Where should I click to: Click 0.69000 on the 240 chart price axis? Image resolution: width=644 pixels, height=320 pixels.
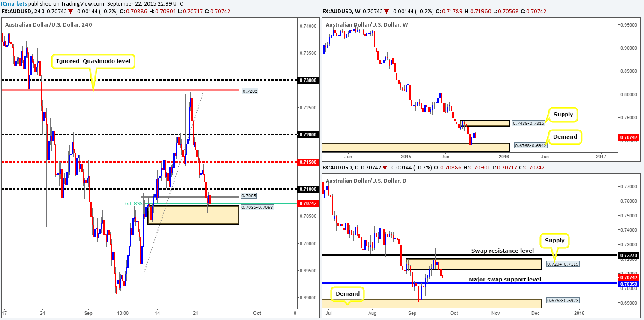307,298
